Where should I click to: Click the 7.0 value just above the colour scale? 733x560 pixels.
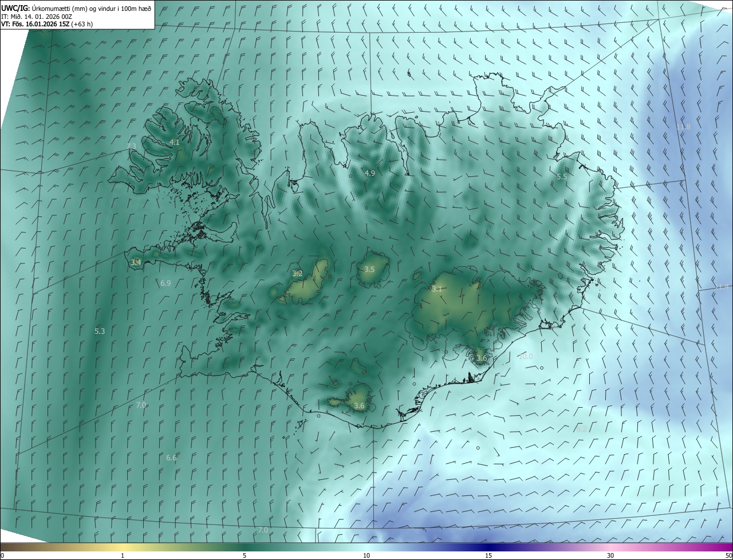pyautogui.click(x=263, y=530)
